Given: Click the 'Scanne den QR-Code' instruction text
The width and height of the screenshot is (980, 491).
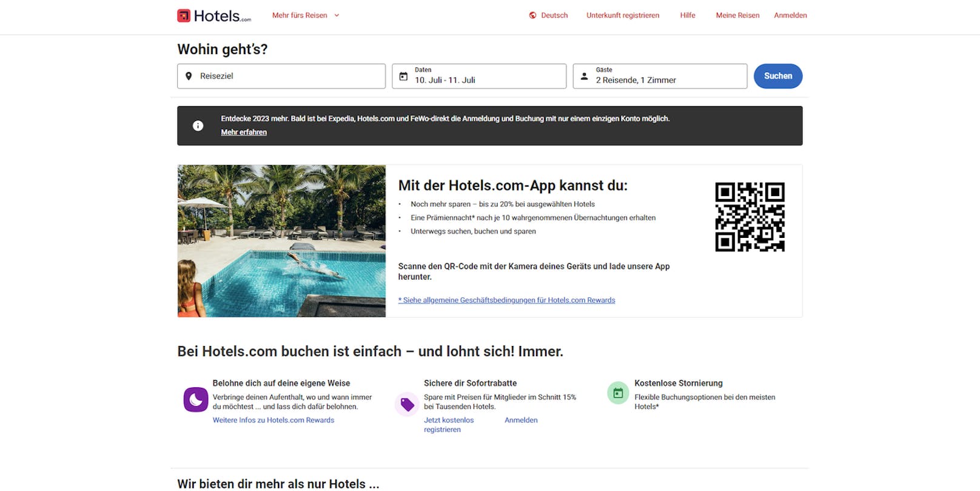Looking at the screenshot, I should tap(534, 271).
